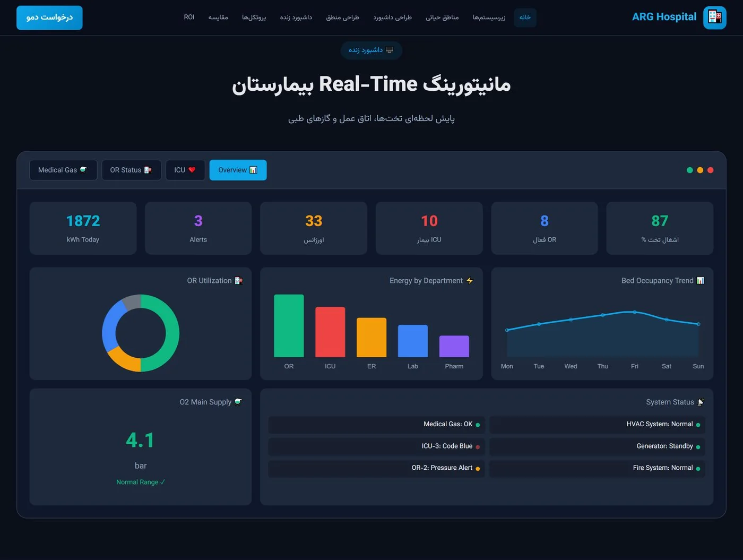743x560 pixels.
Task: Switch to the Overview tab
Action: [x=238, y=170]
